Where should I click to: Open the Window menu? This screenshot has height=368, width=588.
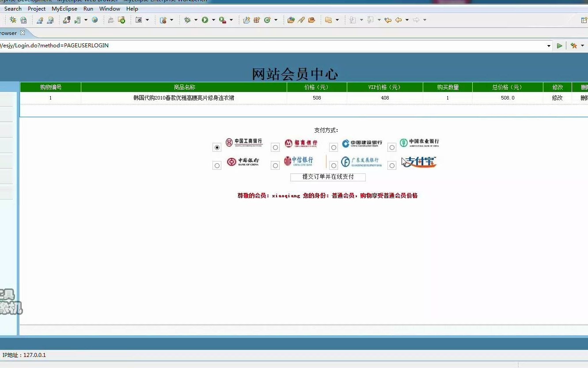click(x=110, y=8)
